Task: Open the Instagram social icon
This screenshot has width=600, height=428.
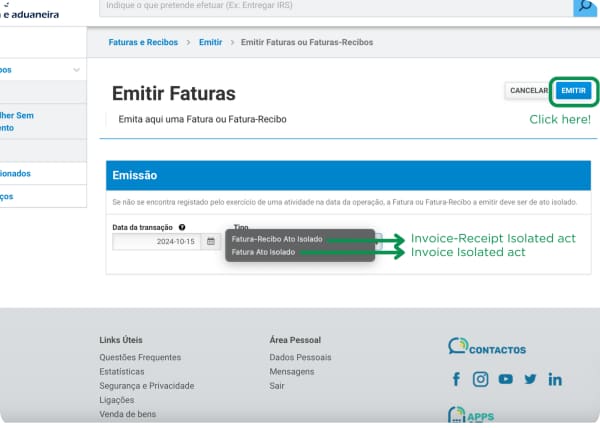Action: [x=480, y=379]
